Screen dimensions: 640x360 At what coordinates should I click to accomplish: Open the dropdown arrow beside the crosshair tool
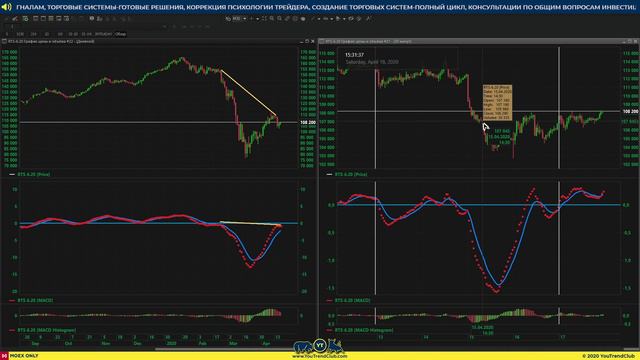pyautogui.click(x=258, y=19)
